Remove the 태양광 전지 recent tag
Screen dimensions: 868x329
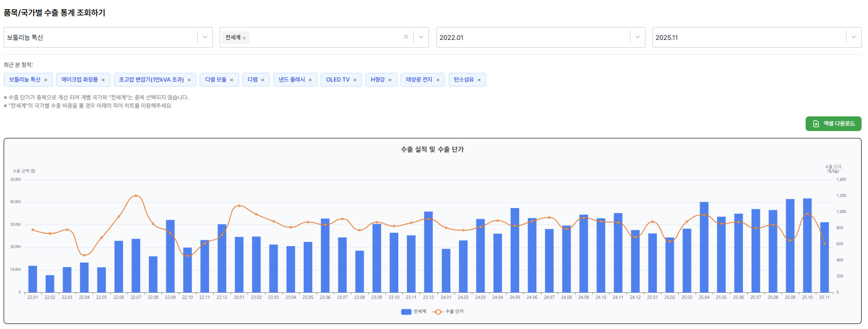(x=438, y=80)
